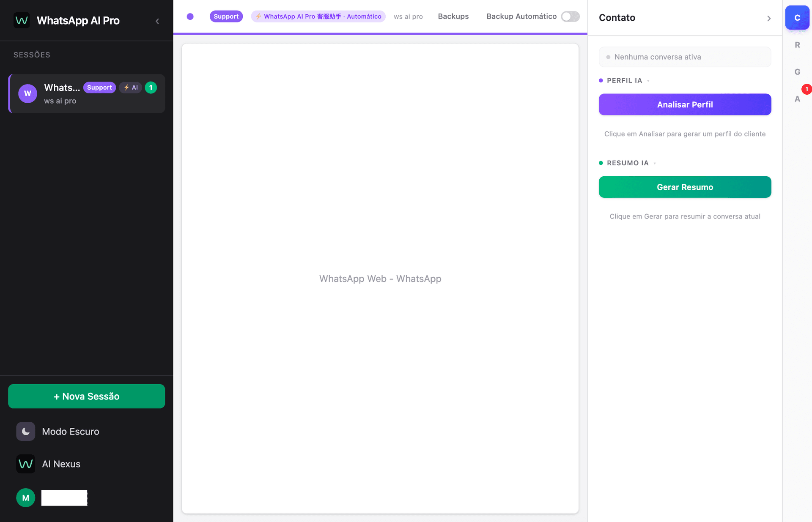Image resolution: width=812 pixels, height=522 pixels.
Task: Click the green M user avatar
Action: pos(26,498)
